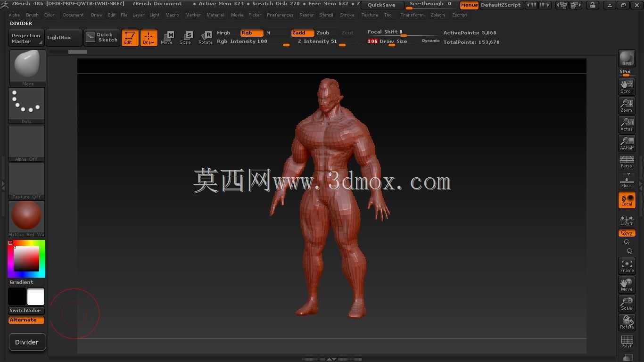
Task: Switch to Scale transform mode in top shelf
Action: (186, 38)
